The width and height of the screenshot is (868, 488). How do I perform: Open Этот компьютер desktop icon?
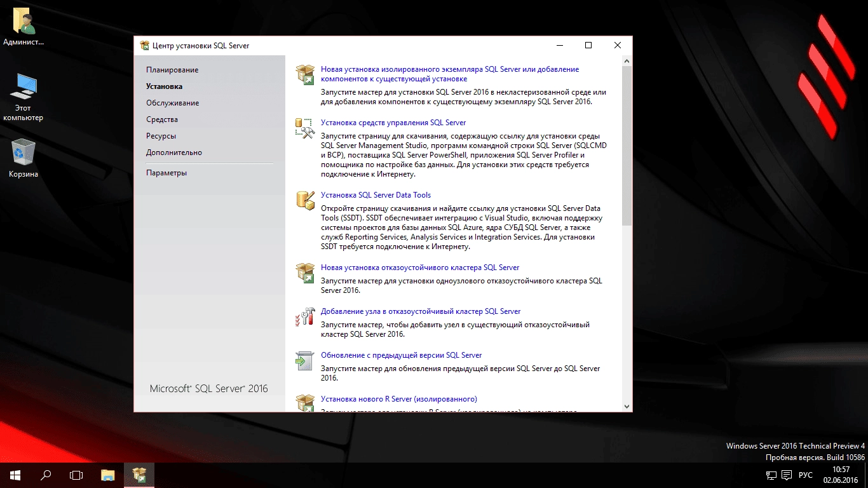point(24,98)
